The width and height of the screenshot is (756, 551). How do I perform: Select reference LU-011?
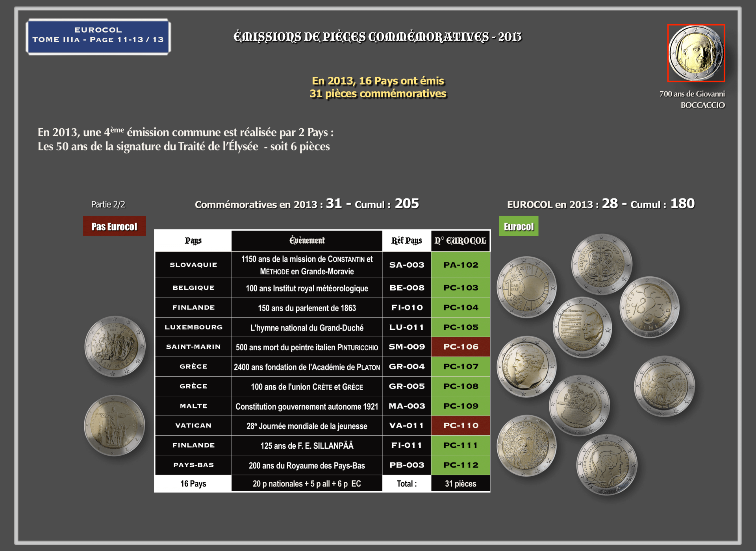point(407,327)
